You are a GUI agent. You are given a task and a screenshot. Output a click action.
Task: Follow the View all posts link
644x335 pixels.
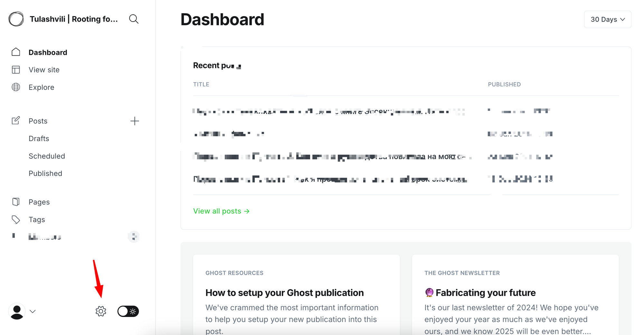[222, 211]
